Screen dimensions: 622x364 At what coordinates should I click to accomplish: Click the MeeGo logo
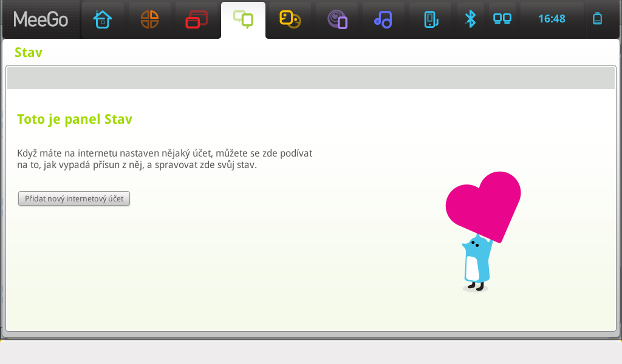coord(41,19)
